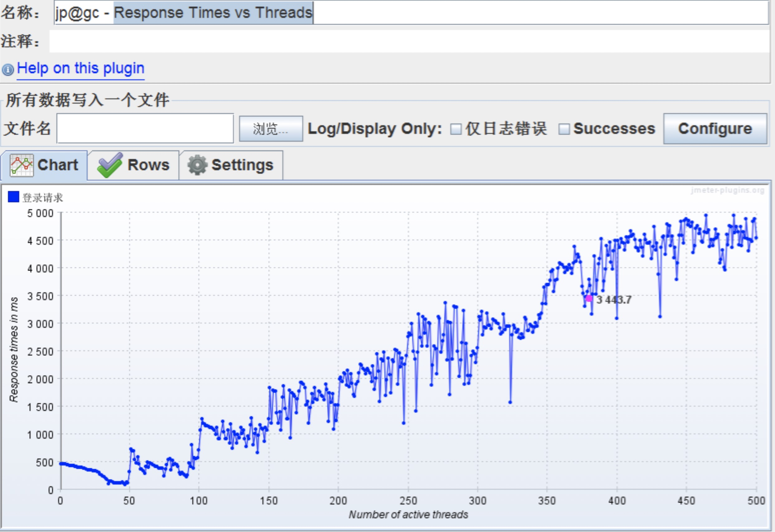Image resolution: width=775 pixels, height=532 pixels.
Task: Toggle the Successes checkbox
Action: pyautogui.click(x=564, y=129)
